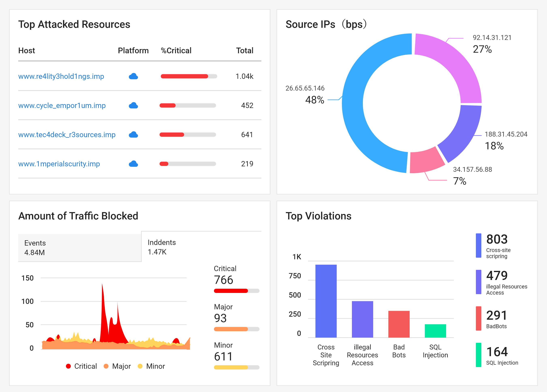Click the Source IPs (bps) heading
This screenshot has height=392, width=547.
[x=326, y=24]
